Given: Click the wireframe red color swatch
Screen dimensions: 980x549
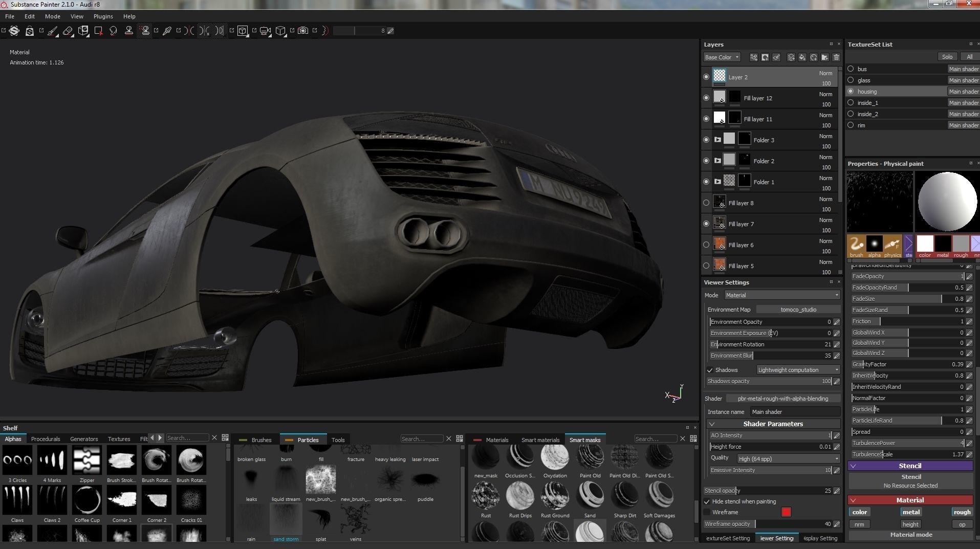Looking at the screenshot, I should click(786, 512).
